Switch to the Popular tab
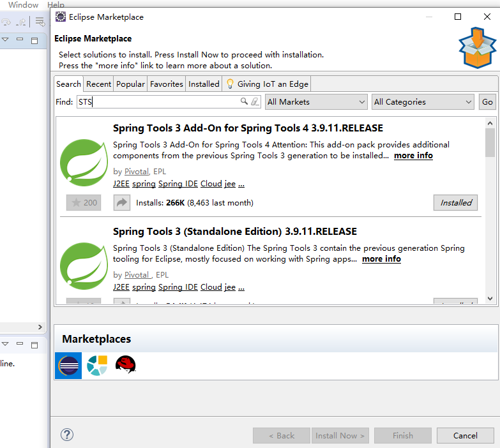This screenshot has width=500, height=448. [x=130, y=84]
